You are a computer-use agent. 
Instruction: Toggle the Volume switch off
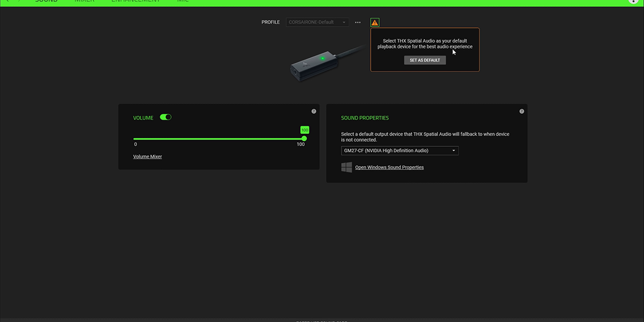(166, 117)
